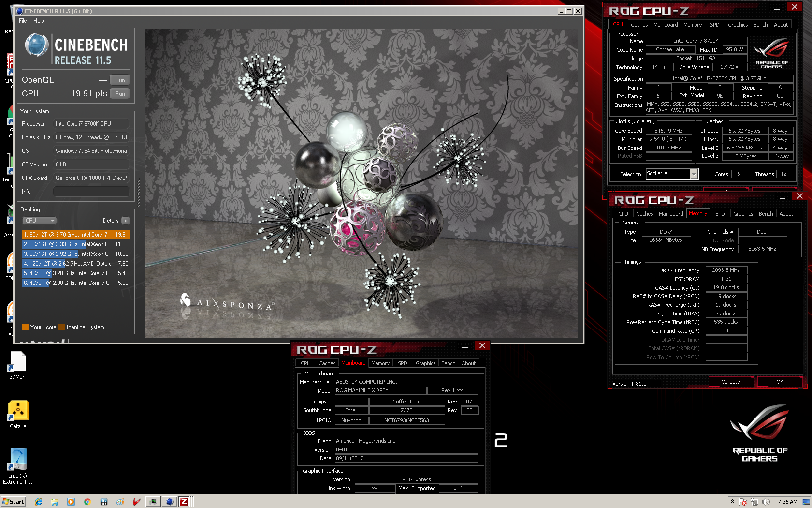Click the NB Frequency 5063.5 MHz value
The height and width of the screenshot is (508, 812).
762,249
